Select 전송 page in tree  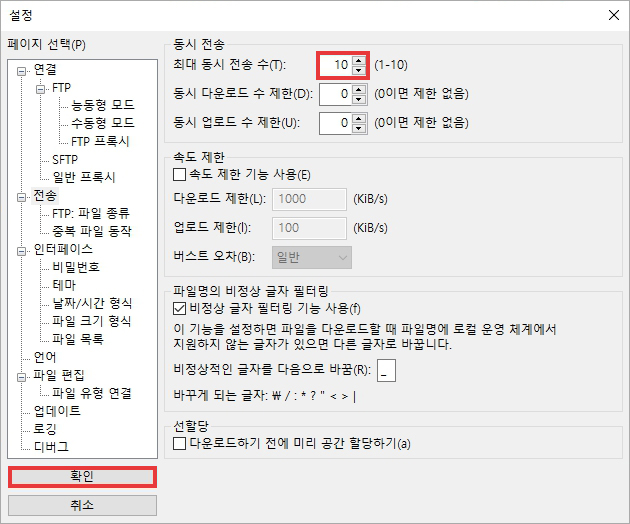click(45, 196)
